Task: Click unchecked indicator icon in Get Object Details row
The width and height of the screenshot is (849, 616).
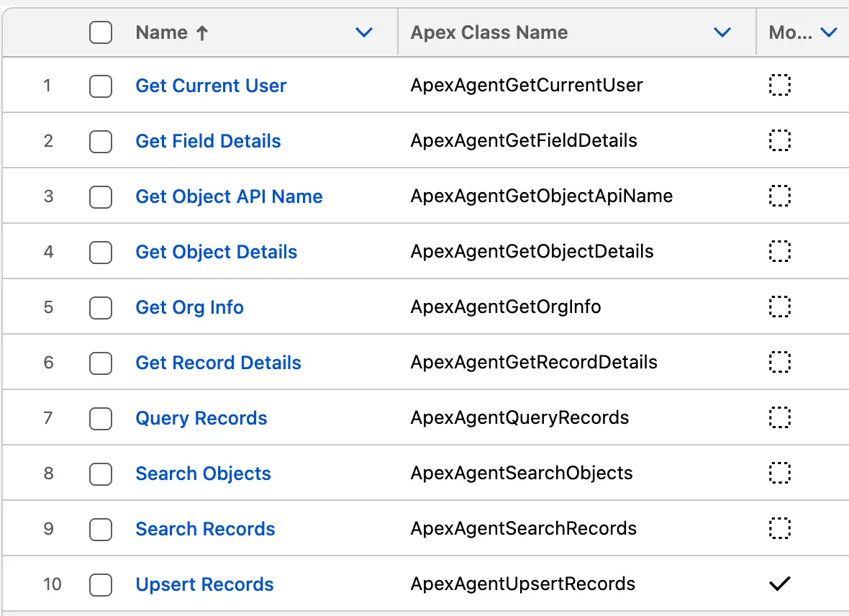Action: pyautogui.click(x=780, y=251)
